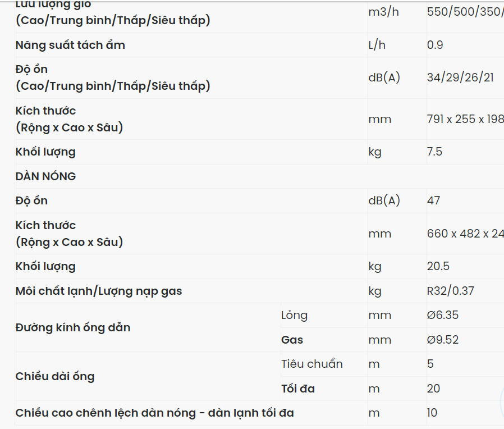
Task: Select the 47 dB(A) outdoor noise value
Action: pos(433,200)
